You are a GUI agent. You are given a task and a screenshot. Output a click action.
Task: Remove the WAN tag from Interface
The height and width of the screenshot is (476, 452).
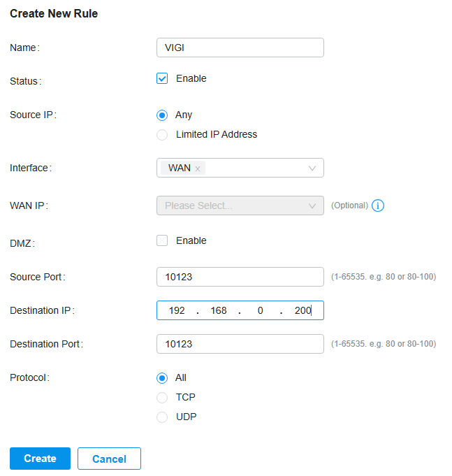198,168
